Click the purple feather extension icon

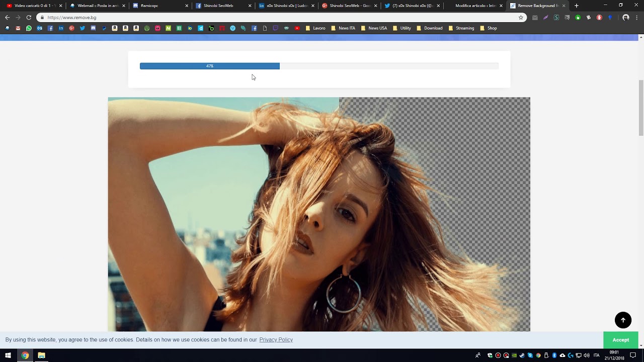(x=545, y=17)
